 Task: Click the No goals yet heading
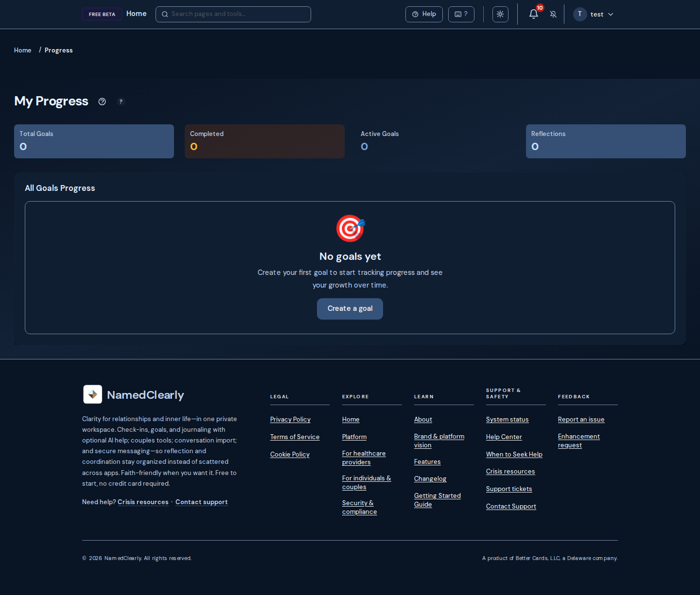pyautogui.click(x=350, y=256)
